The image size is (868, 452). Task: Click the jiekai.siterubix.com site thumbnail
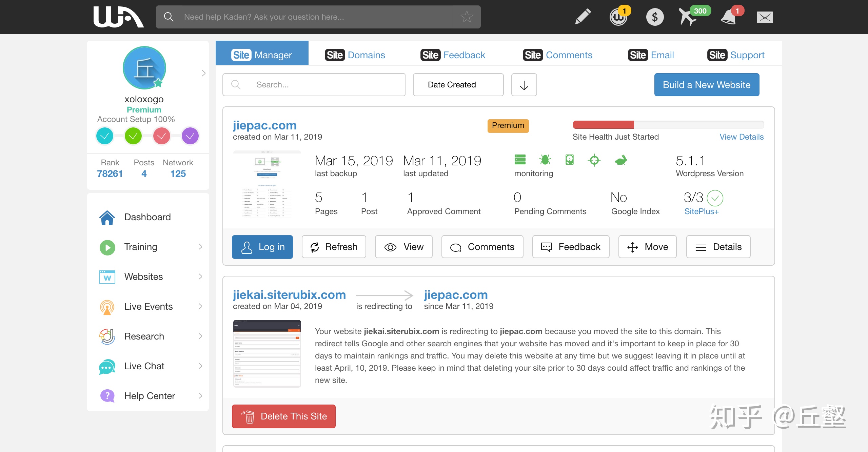(x=267, y=353)
